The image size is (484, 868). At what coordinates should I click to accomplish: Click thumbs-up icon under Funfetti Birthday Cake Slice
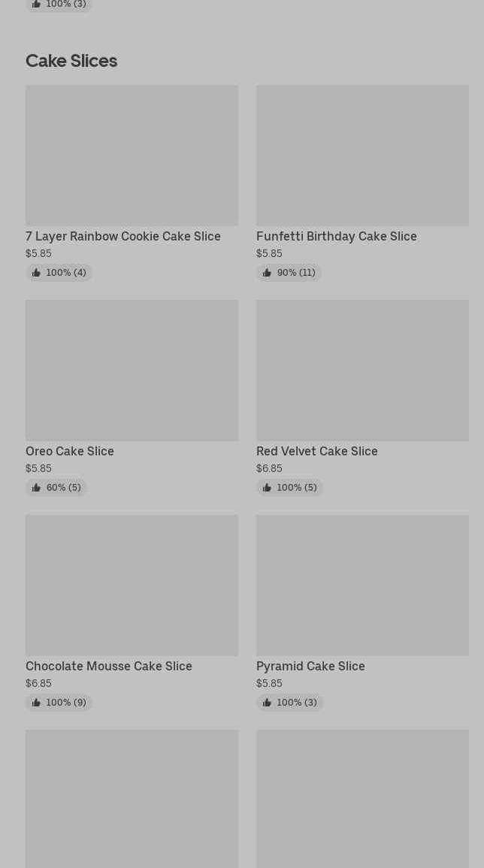(267, 273)
